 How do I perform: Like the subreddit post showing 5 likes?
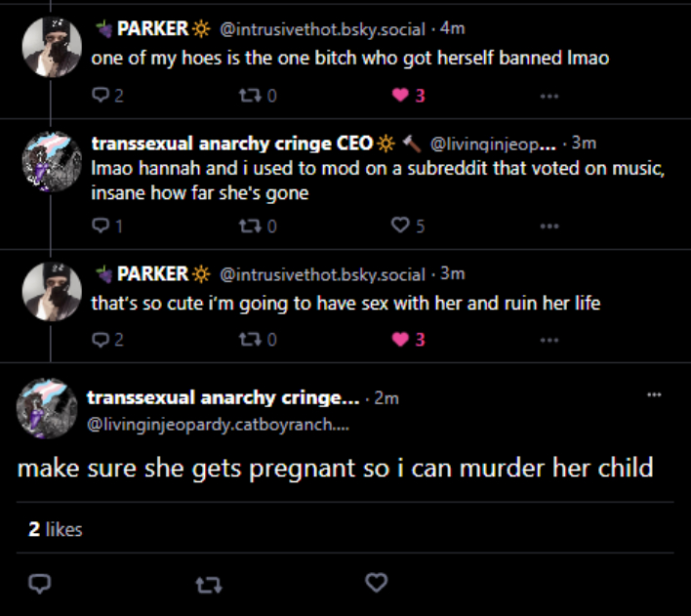[400, 226]
